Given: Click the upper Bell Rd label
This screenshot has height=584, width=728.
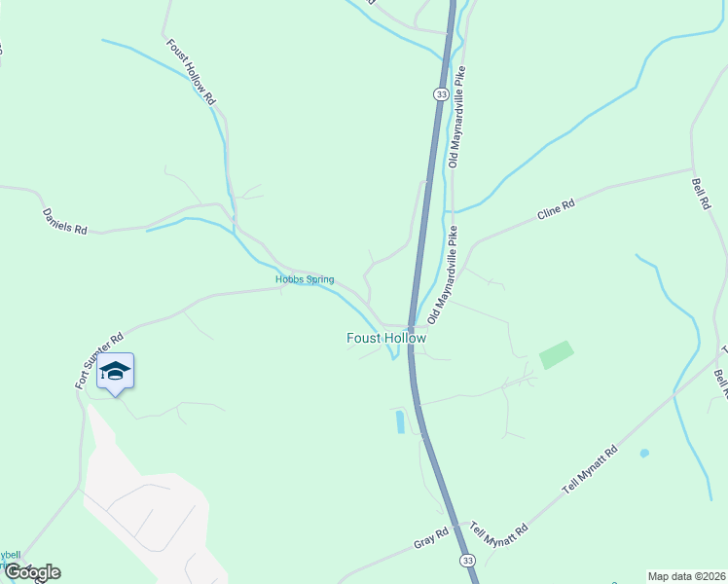Looking at the screenshot, I should point(701,194).
